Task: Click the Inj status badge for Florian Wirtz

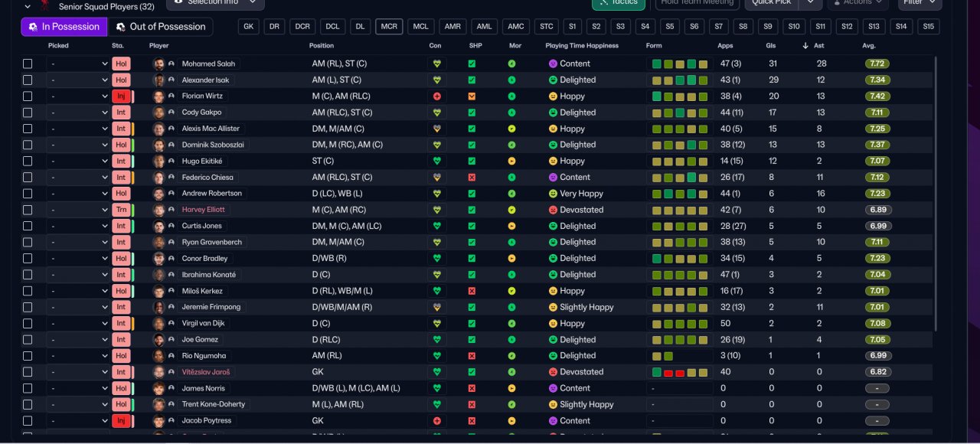Action: coord(121,96)
